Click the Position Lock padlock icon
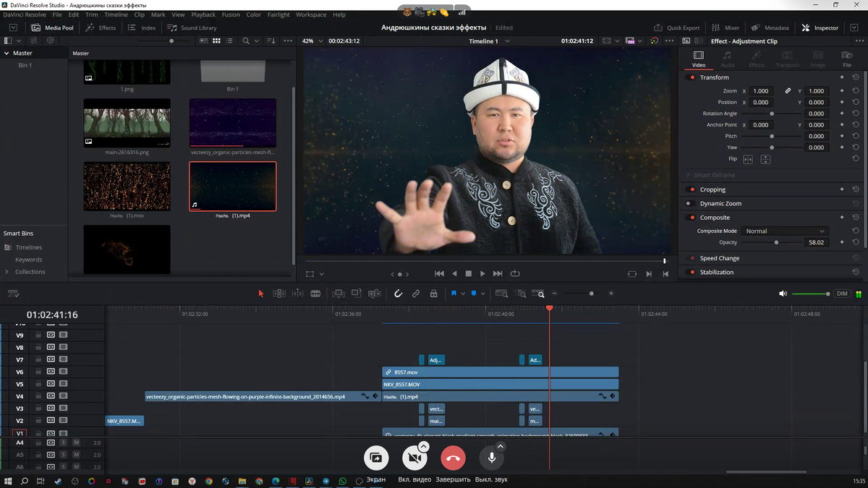The width and height of the screenshot is (868, 488). pos(433,294)
